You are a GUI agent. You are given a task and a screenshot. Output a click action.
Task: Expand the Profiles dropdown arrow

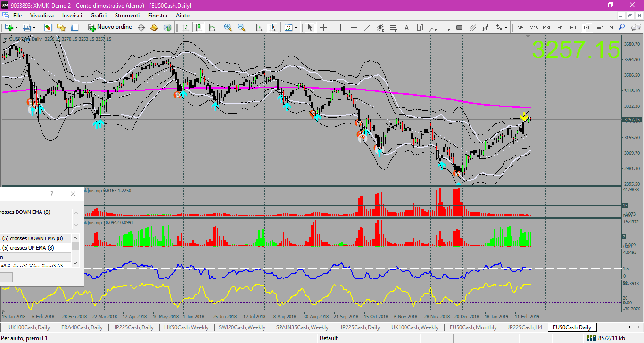coord(34,27)
